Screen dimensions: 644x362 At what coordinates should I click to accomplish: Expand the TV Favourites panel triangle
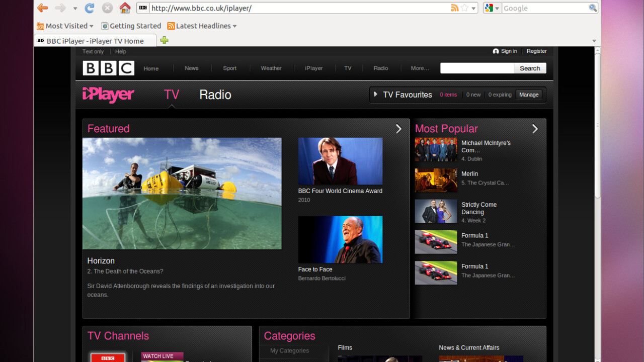(x=376, y=95)
